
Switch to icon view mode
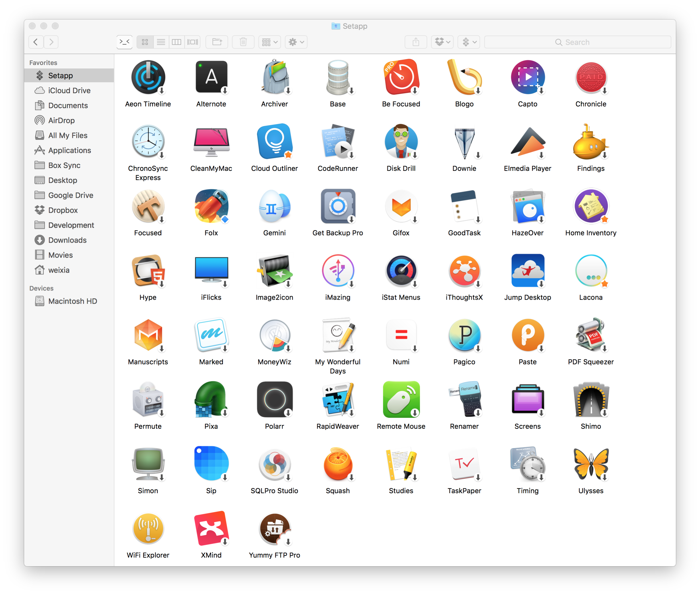tap(145, 42)
